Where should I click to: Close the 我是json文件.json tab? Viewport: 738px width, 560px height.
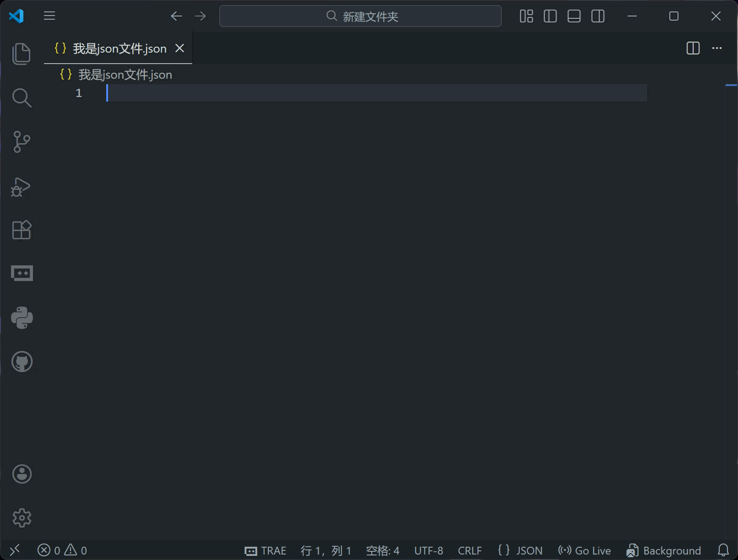pyautogui.click(x=180, y=48)
